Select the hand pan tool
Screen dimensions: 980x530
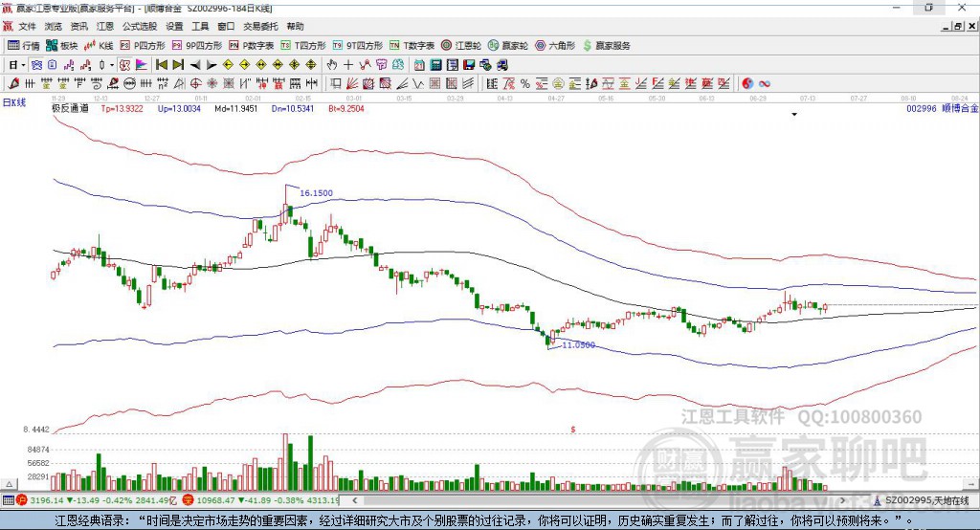[331, 65]
